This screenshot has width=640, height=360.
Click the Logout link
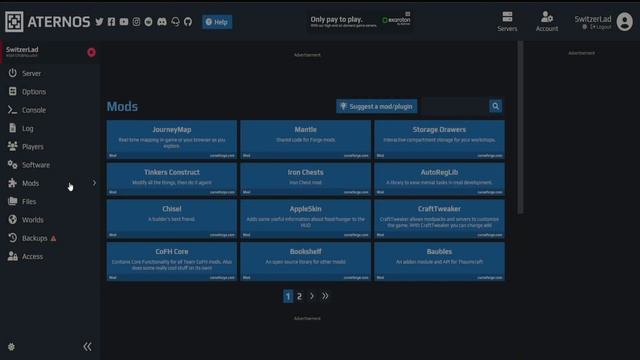(x=601, y=27)
